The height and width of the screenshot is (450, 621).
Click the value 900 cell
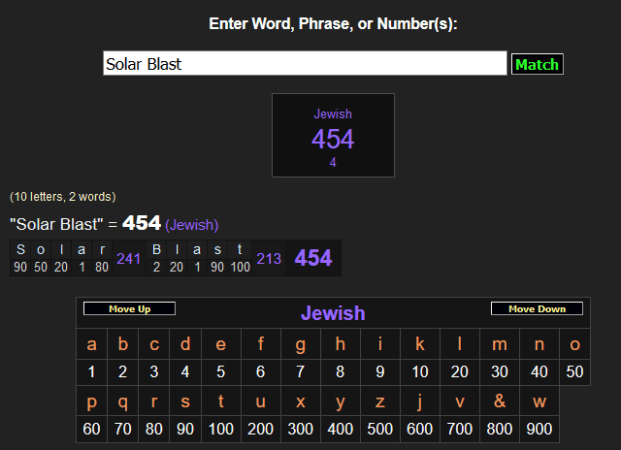(x=540, y=429)
